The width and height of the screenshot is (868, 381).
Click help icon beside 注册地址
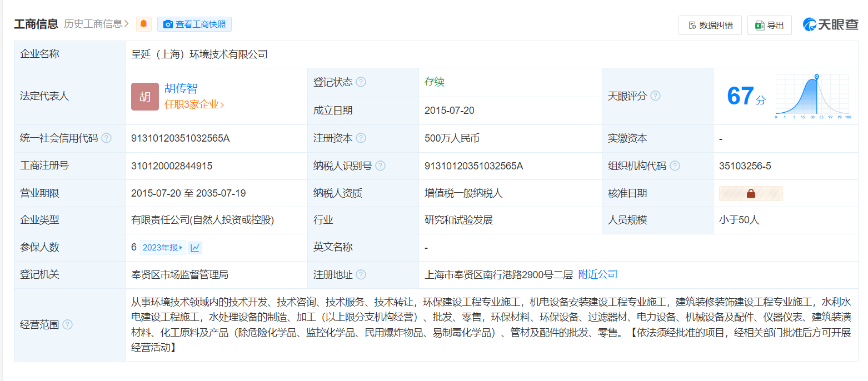point(361,274)
